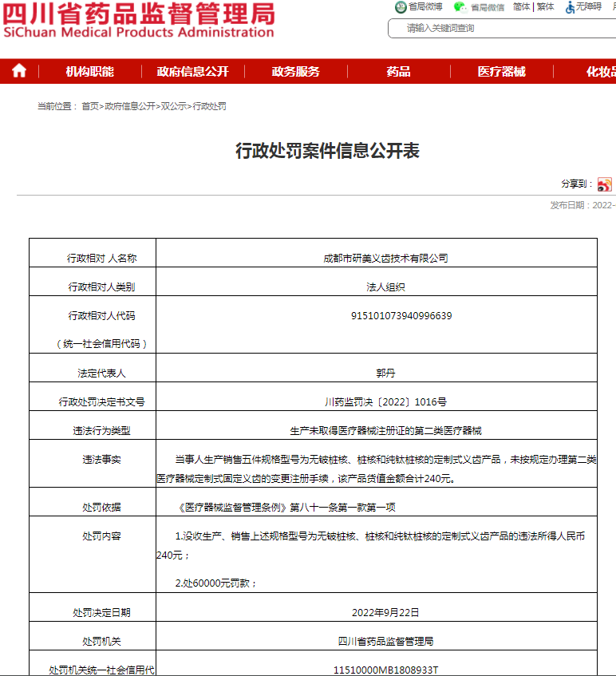Click breadcrumb link 行政处罚
616x676 pixels.
209,106
